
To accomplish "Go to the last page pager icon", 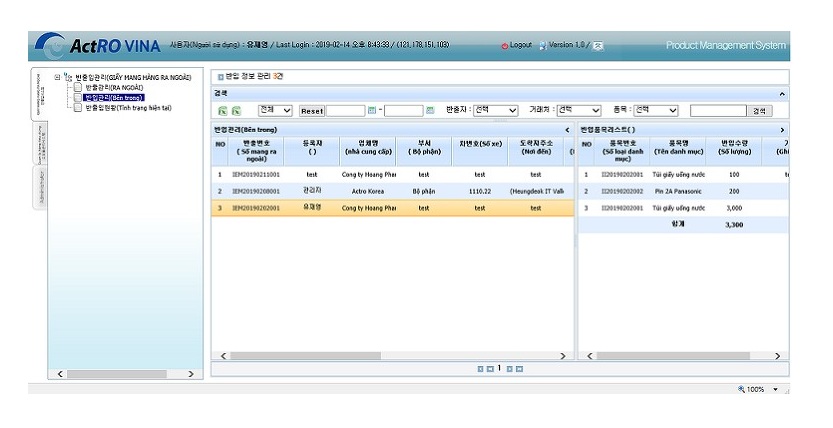I will pyautogui.click(x=520, y=369).
